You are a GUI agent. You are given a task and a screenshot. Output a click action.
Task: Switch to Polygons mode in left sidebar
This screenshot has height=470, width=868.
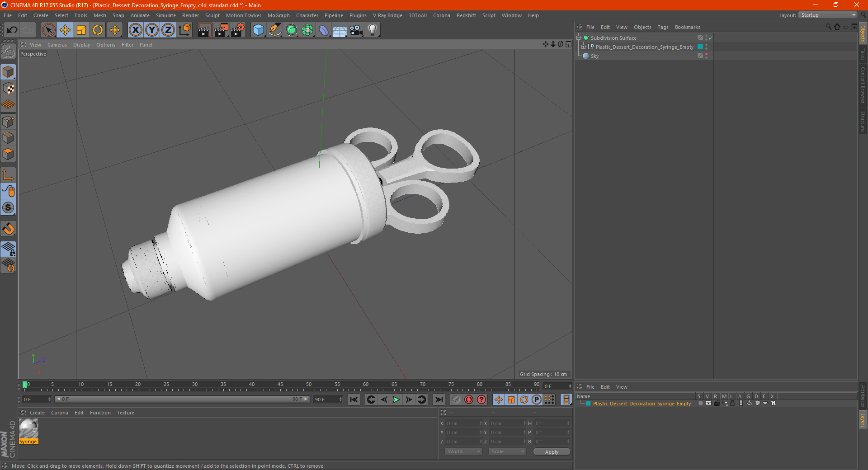pyautogui.click(x=8, y=154)
